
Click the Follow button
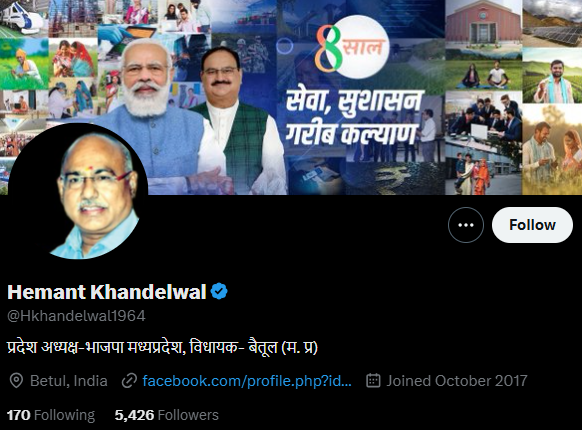point(532,225)
